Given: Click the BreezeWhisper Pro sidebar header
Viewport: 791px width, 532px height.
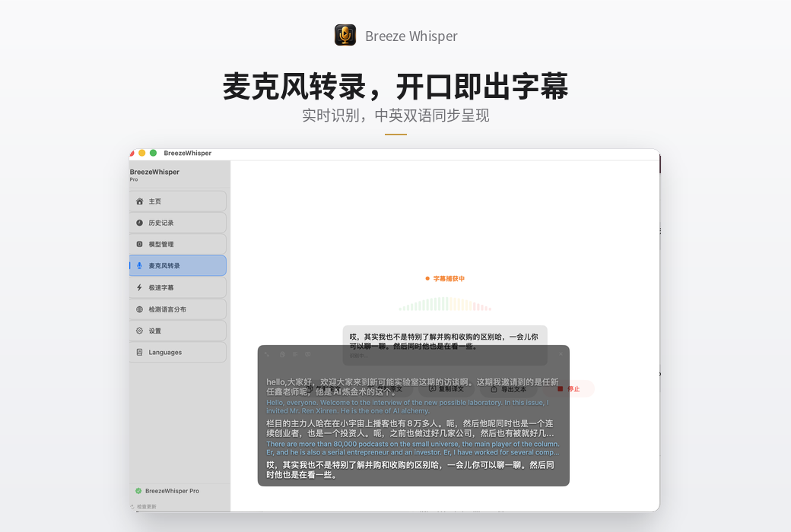Looking at the screenshot, I should [x=154, y=175].
